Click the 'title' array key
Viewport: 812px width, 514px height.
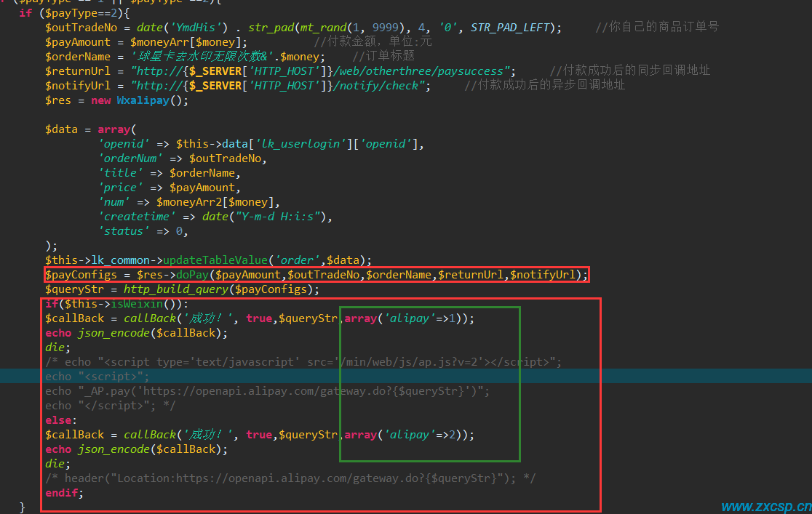pos(121,173)
